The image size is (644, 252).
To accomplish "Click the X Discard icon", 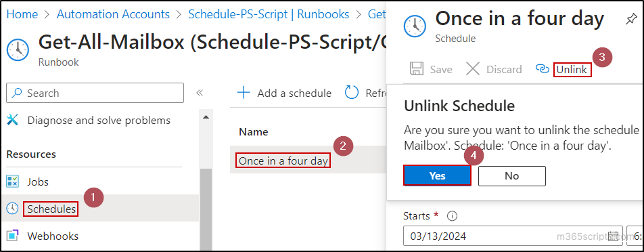I will click(473, 69).
